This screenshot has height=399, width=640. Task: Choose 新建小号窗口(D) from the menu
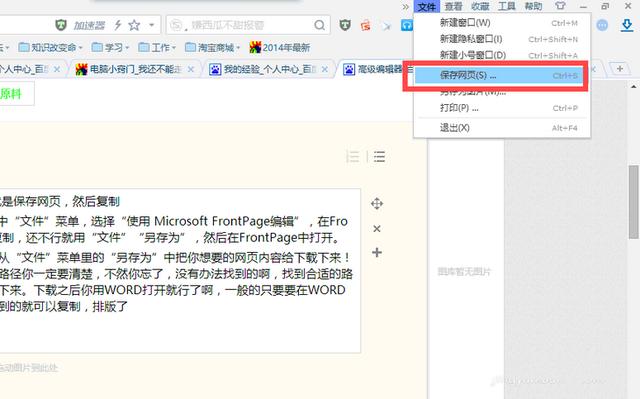click(x=502, y=55)
